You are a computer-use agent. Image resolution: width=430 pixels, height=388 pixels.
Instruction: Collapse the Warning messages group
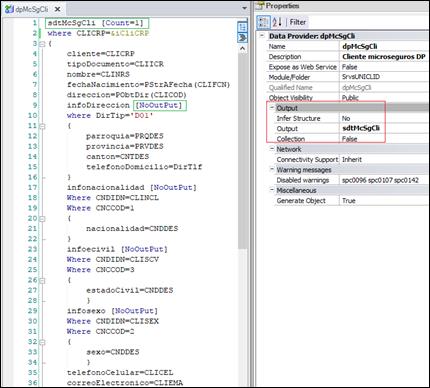tap(272, 170)
